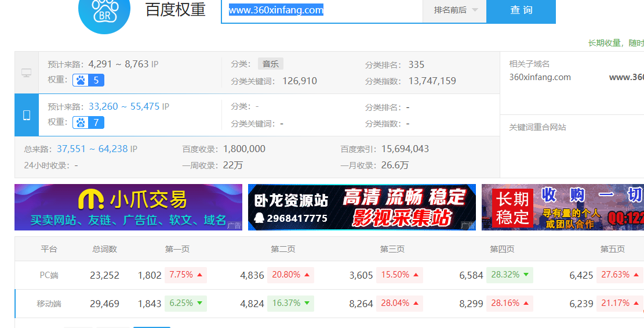Click PC端 fourth page 28.32% green badge

click(x=510, y=275)
